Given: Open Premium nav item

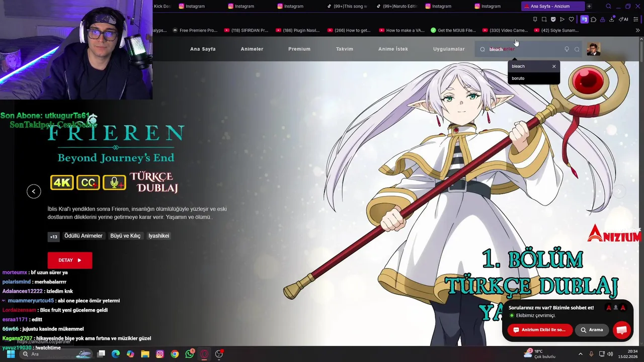Looking at the screenshot, I should (299, 49).
